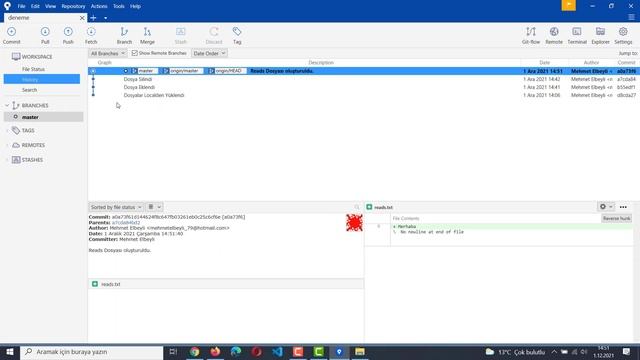Select the 'Dosya Silindi' commit row
640x360 pixels.
point(363,79)
